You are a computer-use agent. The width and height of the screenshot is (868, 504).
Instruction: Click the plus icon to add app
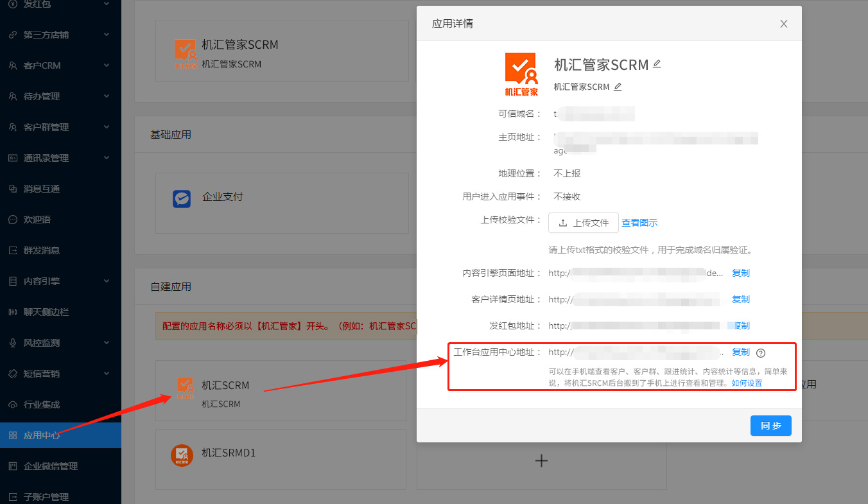541,460
